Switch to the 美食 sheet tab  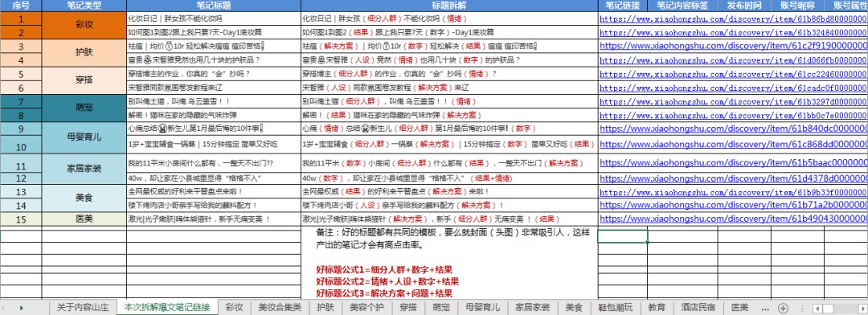[x=574, y=308]
